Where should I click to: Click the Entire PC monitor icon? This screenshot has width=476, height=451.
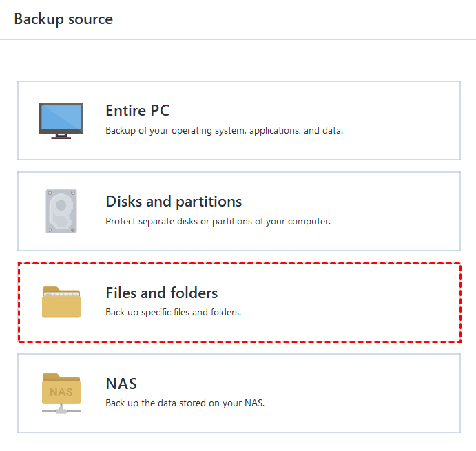(x=61, y=118)
